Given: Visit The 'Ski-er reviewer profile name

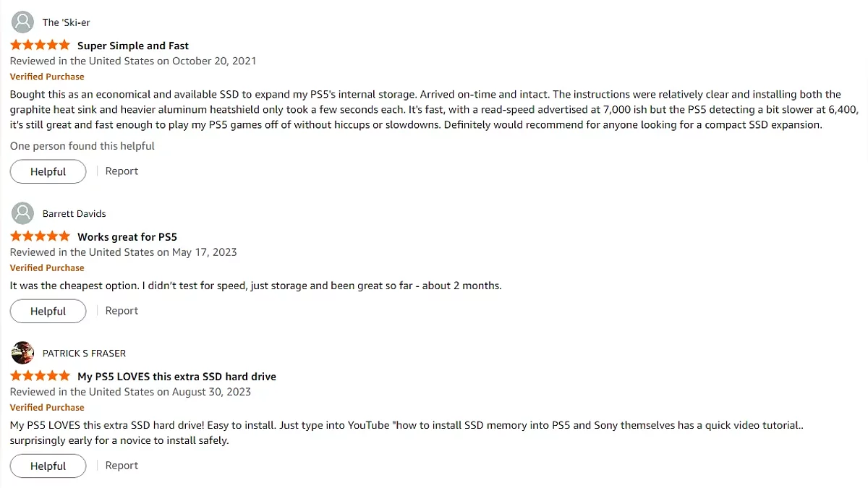Looking at the screenshot, I should (66, 22).
